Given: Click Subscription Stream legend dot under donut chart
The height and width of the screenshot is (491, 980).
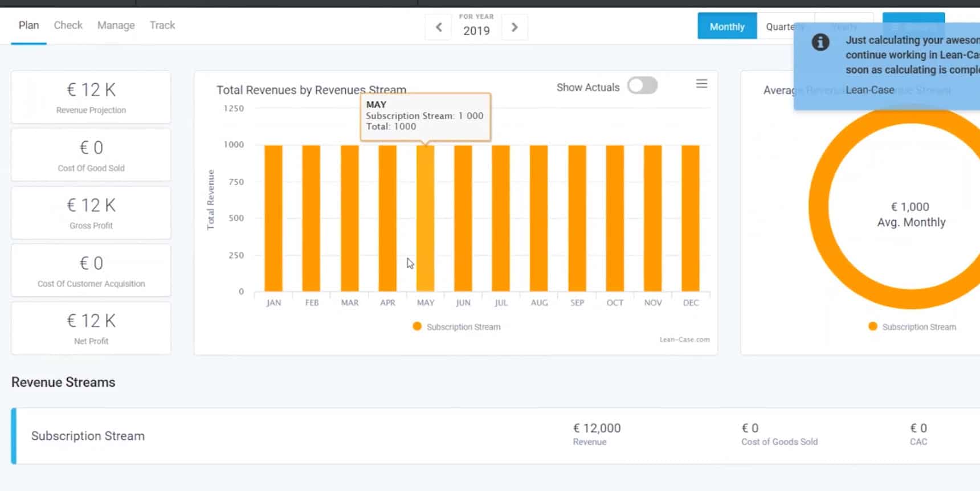Looking at the screenshot, I should tap(872, 326).
